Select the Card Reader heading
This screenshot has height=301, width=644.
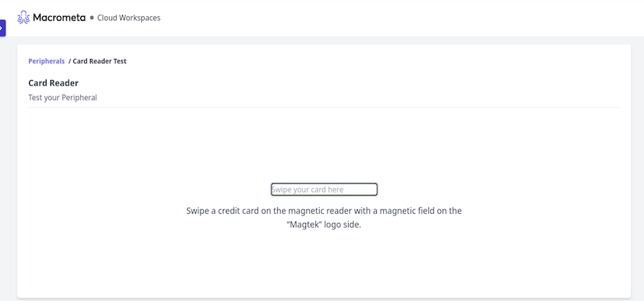53,83
